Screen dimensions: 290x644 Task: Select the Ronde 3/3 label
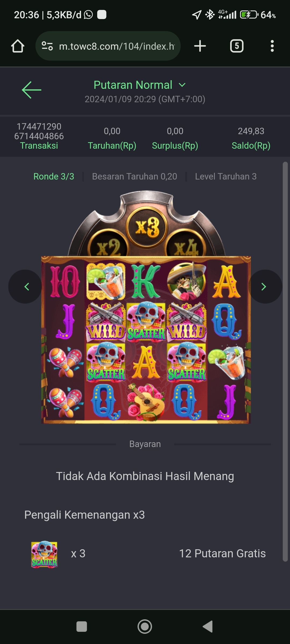pos(54,177)
